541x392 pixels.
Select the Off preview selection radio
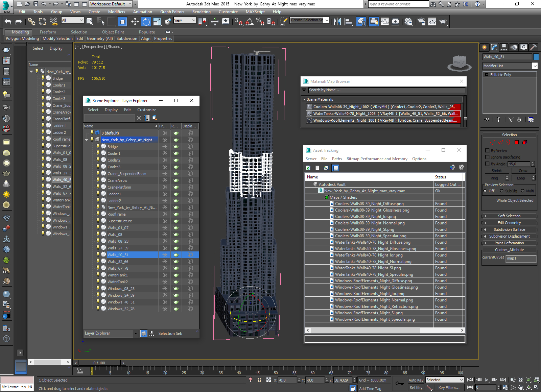[486, 191]
